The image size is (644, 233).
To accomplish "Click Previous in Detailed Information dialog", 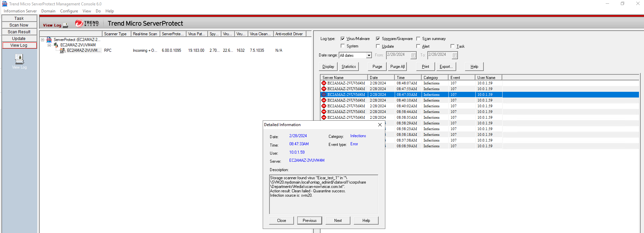I will [309, 221].
